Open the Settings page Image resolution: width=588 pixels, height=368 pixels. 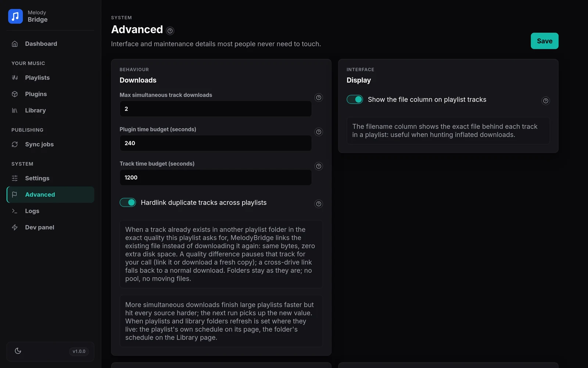point(50,178)
